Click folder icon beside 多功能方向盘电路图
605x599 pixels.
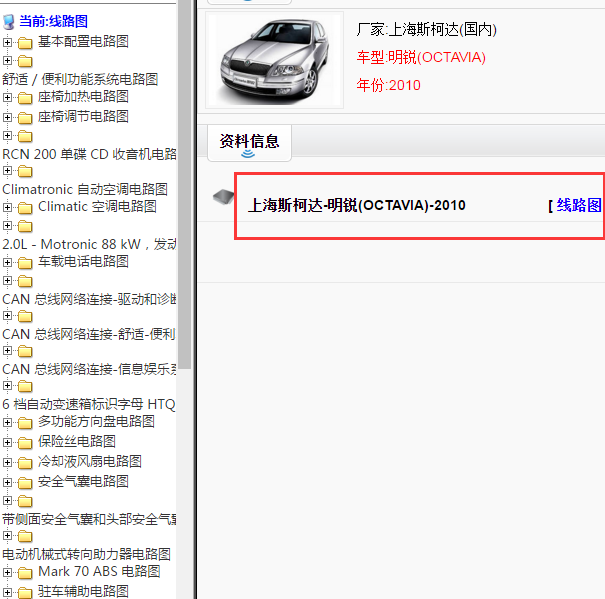coord(25,423)
